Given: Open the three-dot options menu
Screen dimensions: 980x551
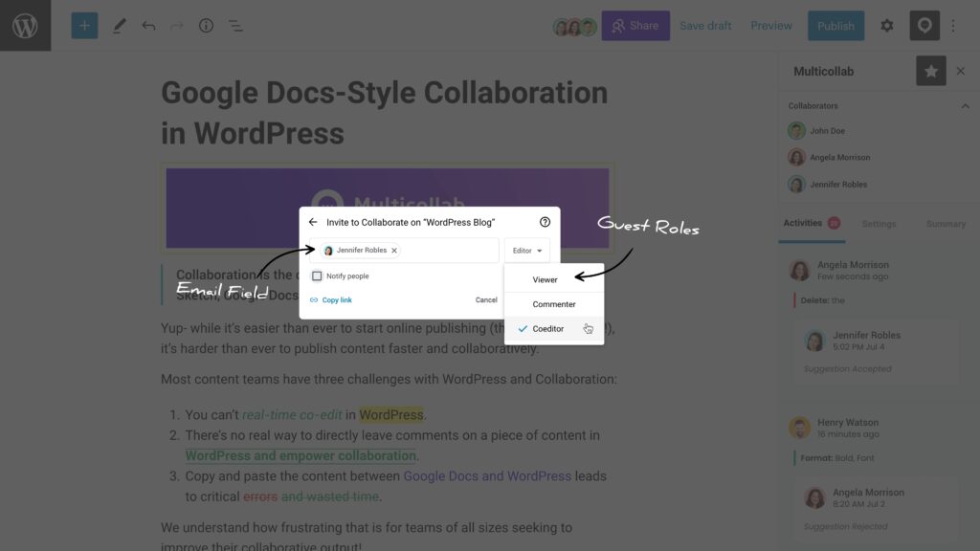Looking at the screenshot, I should click(953, 26).
